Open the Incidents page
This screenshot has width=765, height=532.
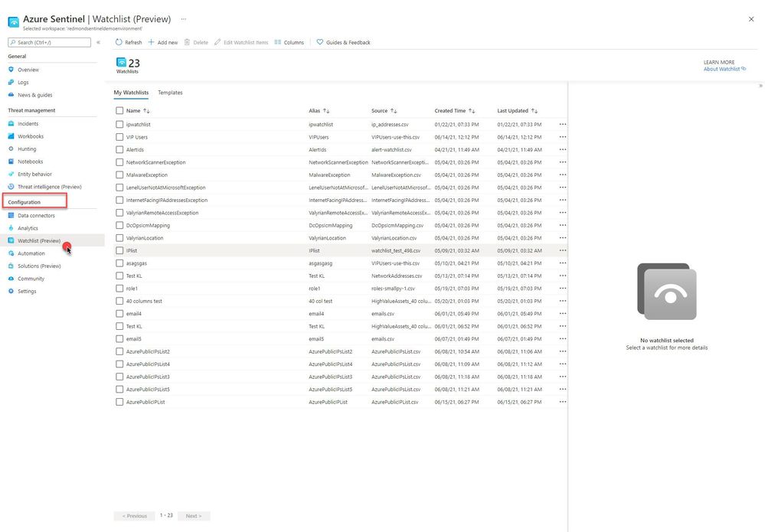pos(28,124)
